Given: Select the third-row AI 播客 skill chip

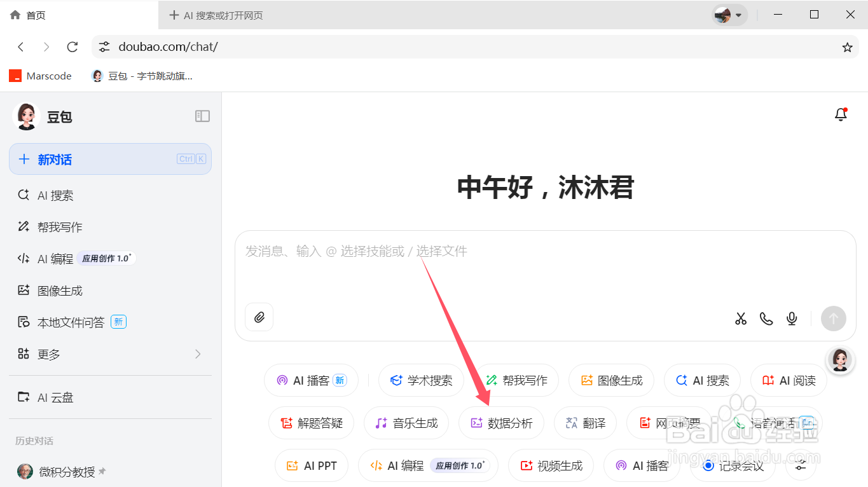Looking at the screenshot, I should [642, 466].
